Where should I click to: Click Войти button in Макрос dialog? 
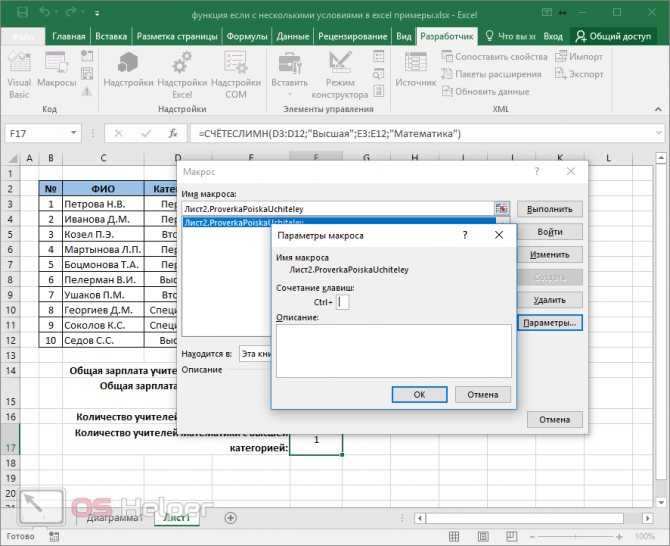click(x=550, y=232)
